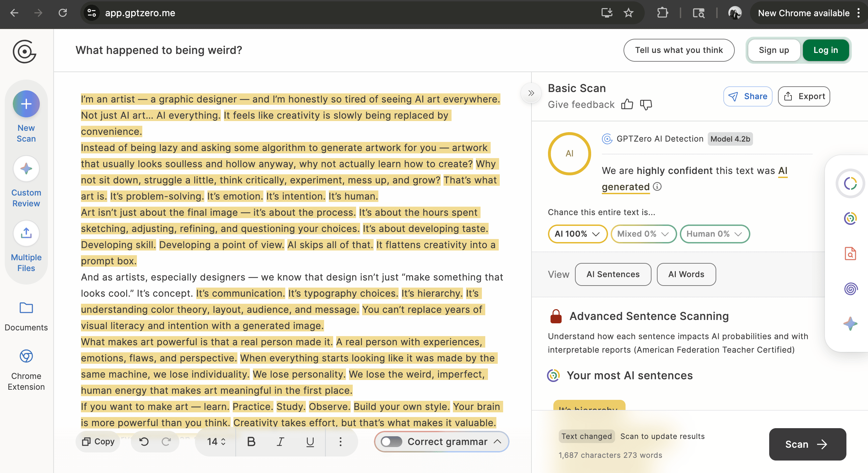Give thumbs up feedback
The height and width of the screenshot is (473, 868).
[627, 105]
